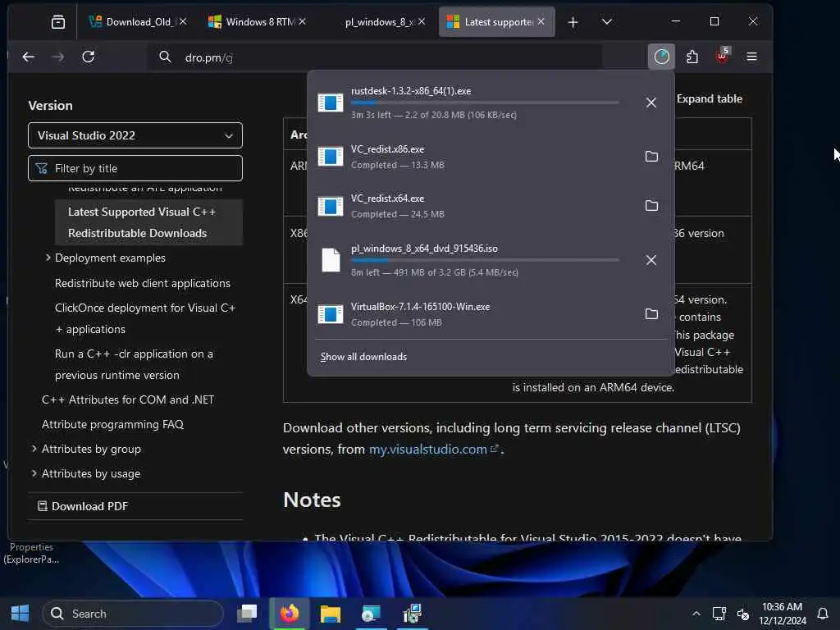Click taskbar Search box
Image resolution: width=840 pixels, height=630 pixels.
click(x=133, y=614)
